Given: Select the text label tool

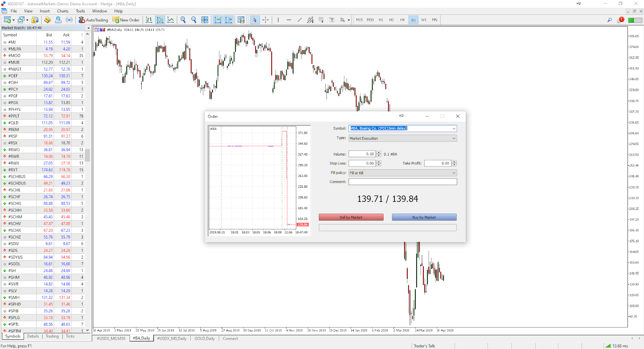Looking at the screenshot, I should click(332, 20).
